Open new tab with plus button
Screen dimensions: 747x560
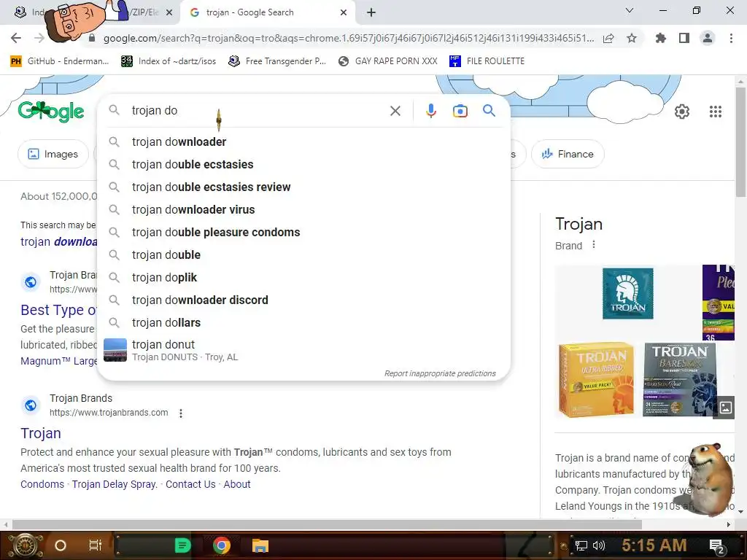pos(371,13)
